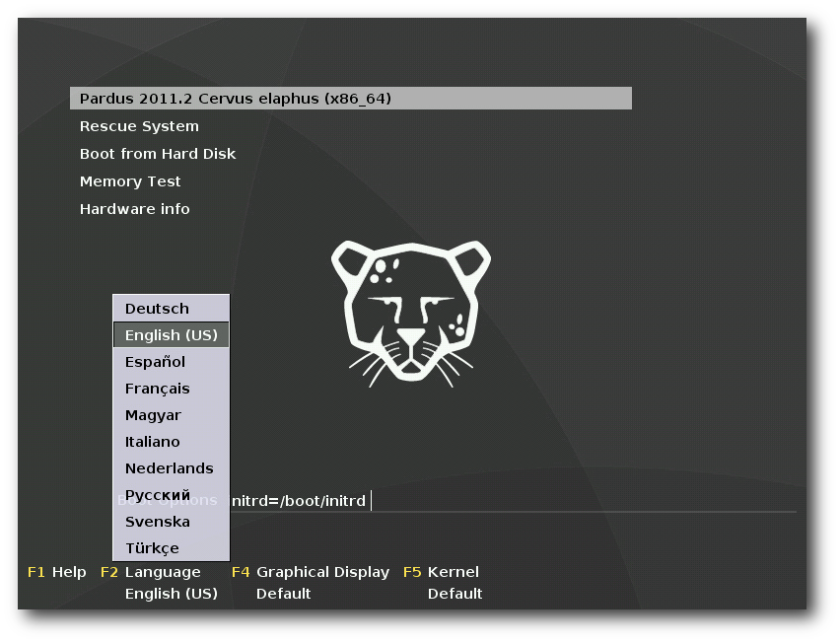The width and height of the screenshot is (840, 643).
Task: Choose Español from the language list
Action: click(171, 362)
